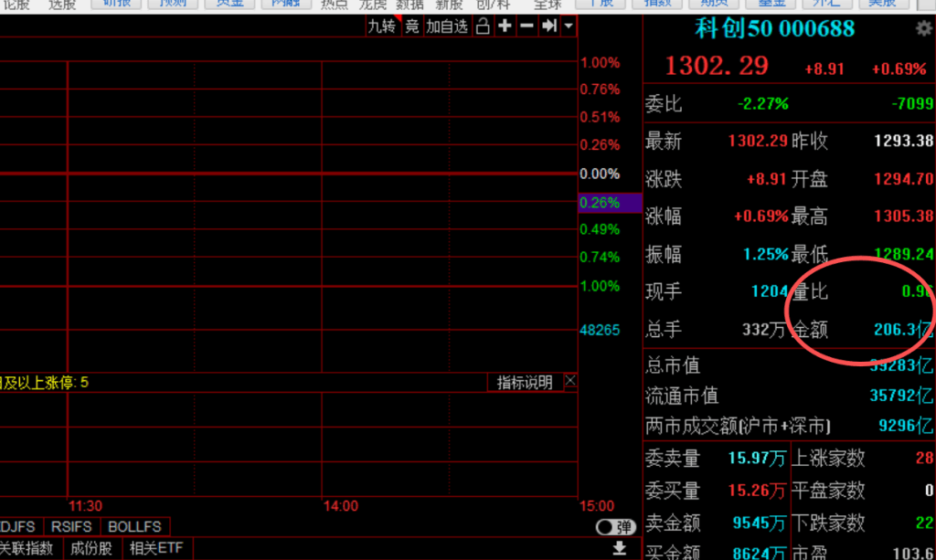This screenshot has width=936, height=560.
Task: Click the 九转 indicator button
Action: coord(381,26)
